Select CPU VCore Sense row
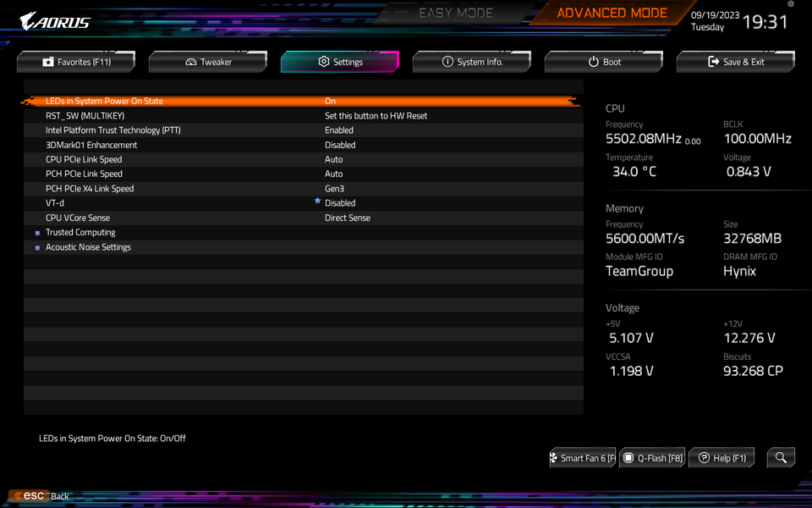 click(304, 218)
